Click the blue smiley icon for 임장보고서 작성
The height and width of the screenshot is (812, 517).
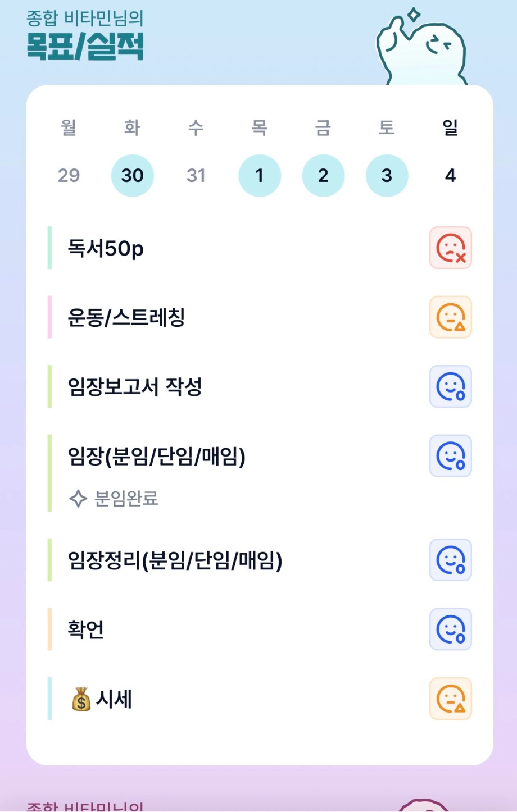click(450, 386)
